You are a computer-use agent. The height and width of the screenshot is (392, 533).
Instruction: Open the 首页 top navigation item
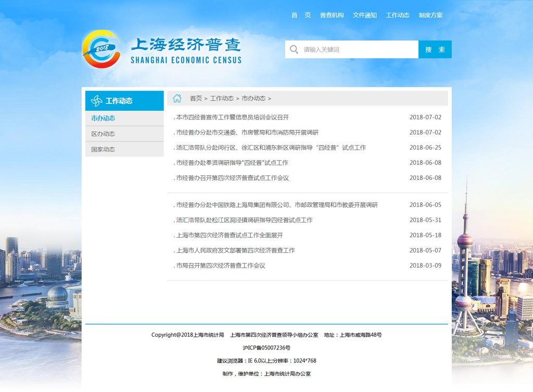point(301,15)
